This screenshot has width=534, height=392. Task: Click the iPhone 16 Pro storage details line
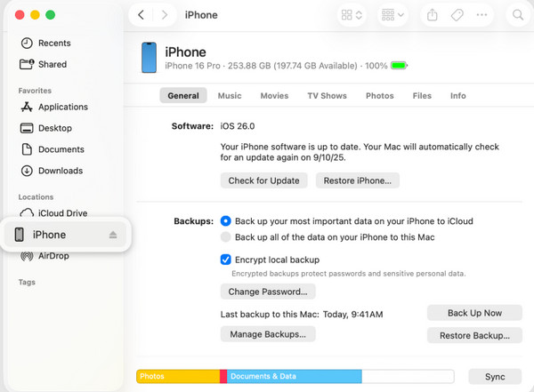[276, 66]
